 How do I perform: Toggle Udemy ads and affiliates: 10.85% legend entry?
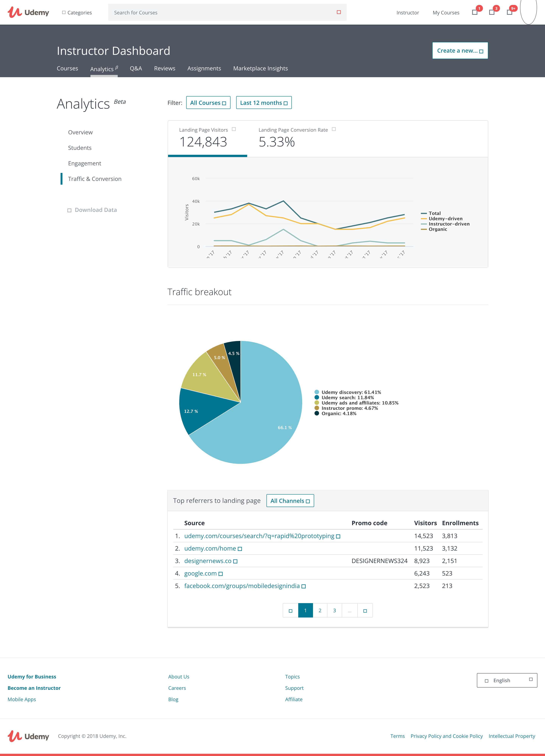(356, 403)
